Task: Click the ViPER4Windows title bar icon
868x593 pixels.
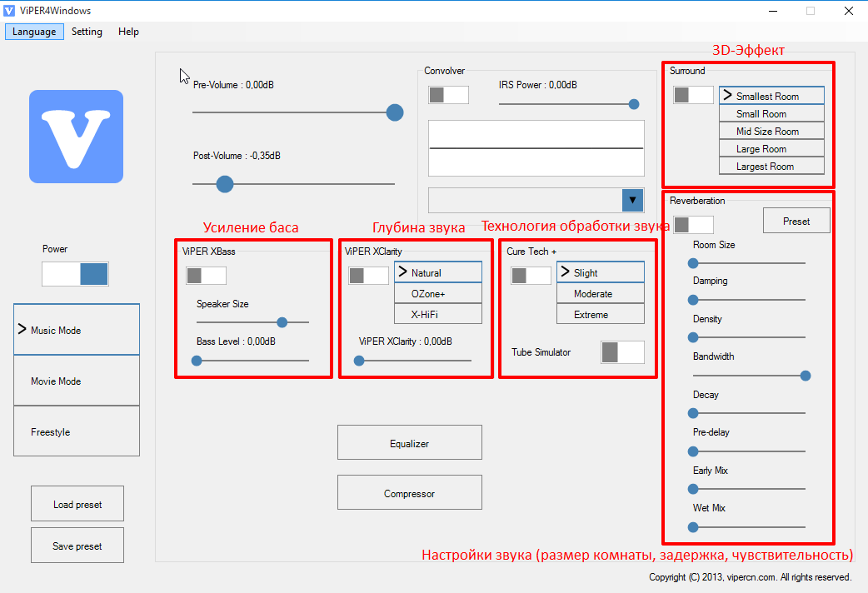Action: (x=9, y=11)
